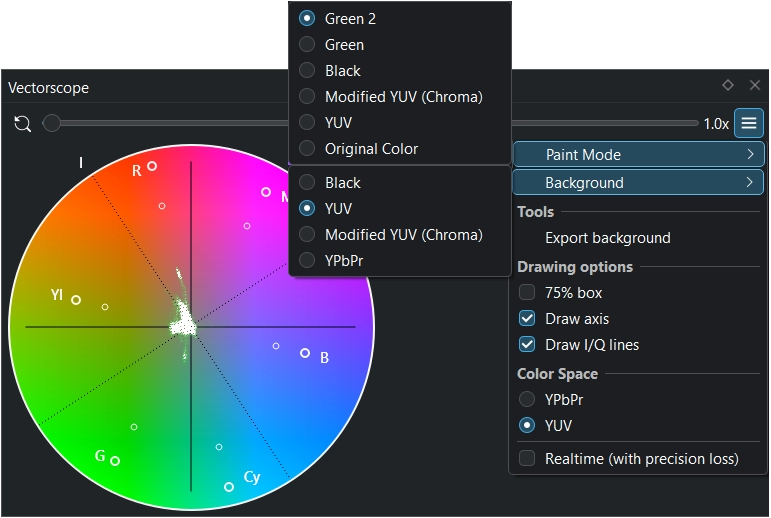The width and height of the screenshot is (771, 518).
Task: Expand the Background submenu
Action: (x=638, y=183)
